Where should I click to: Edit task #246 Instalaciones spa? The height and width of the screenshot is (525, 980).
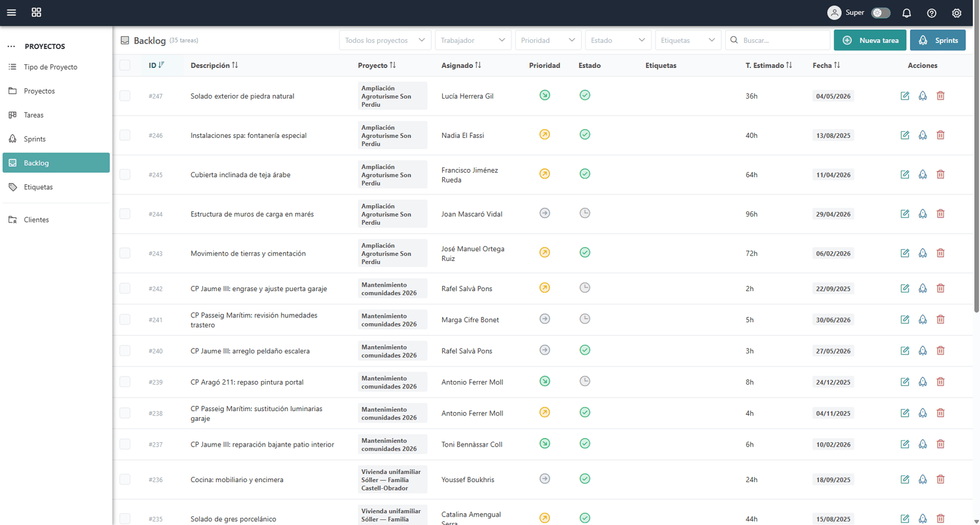[x=905, y=135]
